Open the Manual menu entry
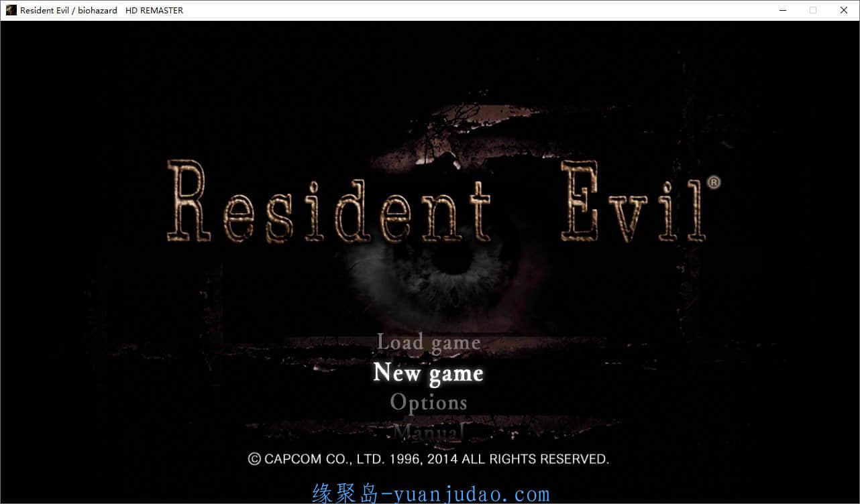860x504 pixels. pos(429,431)
